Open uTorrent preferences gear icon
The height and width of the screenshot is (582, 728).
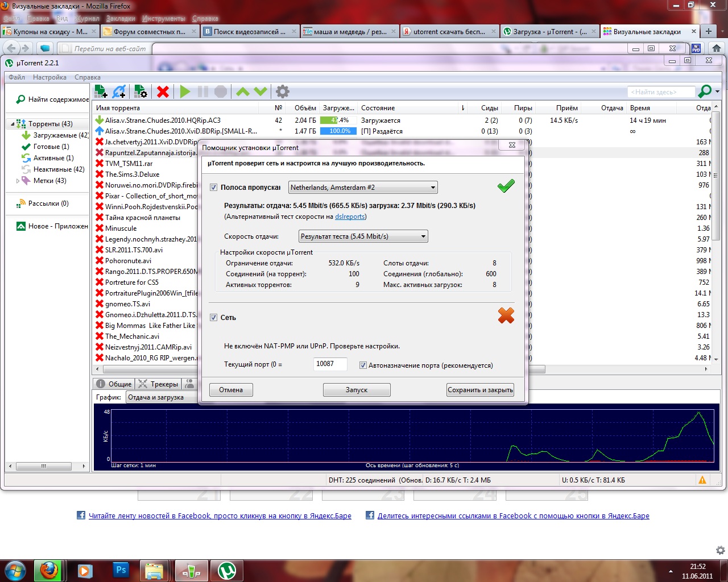[x=283, y=91]
